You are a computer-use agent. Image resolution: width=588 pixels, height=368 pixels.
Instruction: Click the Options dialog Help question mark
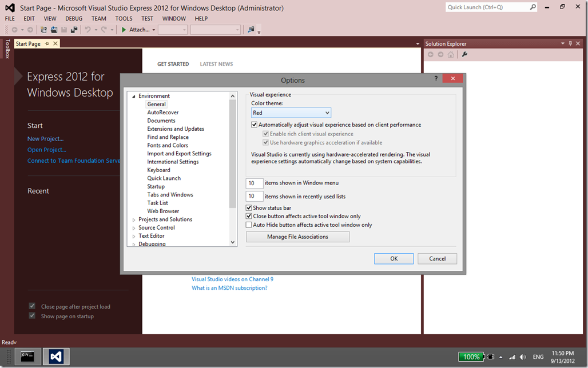click(436, 78)
